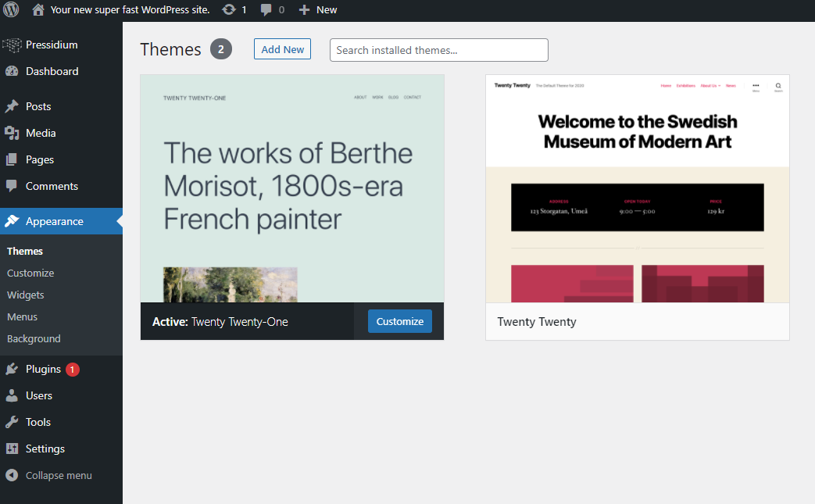This screenshot has width=815, height=504.
Task: Open Posts in sidebar
Action: pyautogui.click(x=38, y=106)
